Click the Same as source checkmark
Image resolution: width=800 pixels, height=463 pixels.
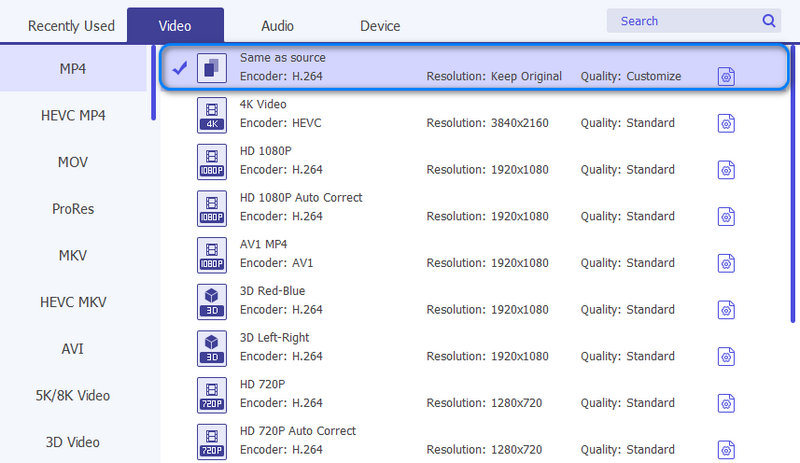[x=179, y=68]
